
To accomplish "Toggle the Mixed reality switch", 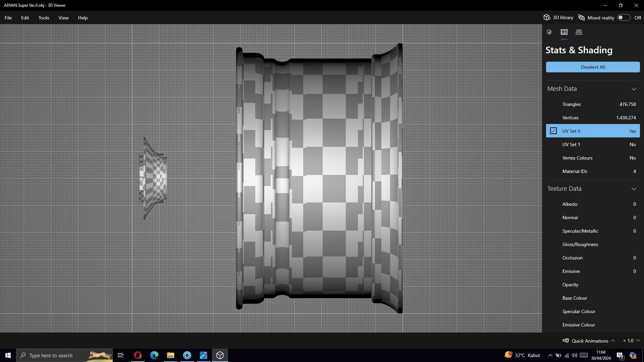I will [x=623, y=18].
